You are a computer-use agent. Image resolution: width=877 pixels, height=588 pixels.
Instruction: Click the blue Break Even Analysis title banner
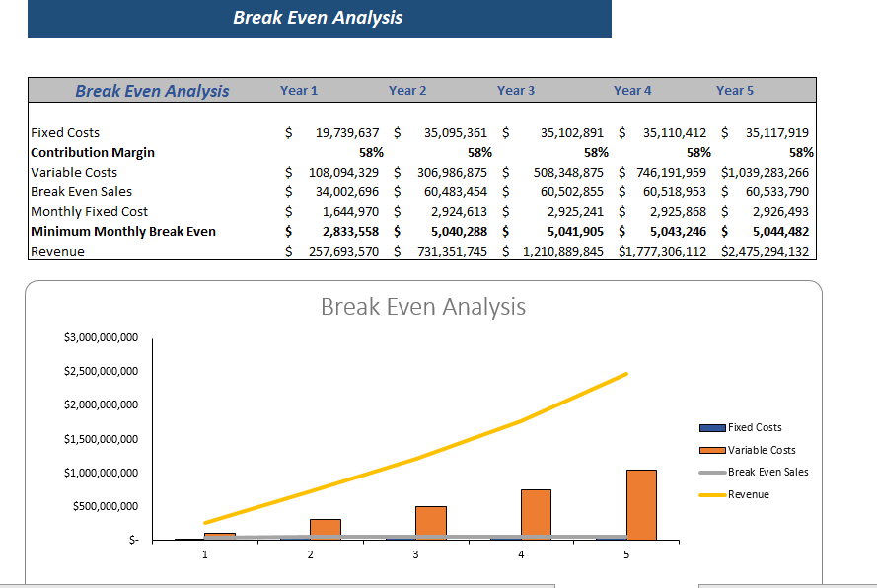(x=320, y=18)
